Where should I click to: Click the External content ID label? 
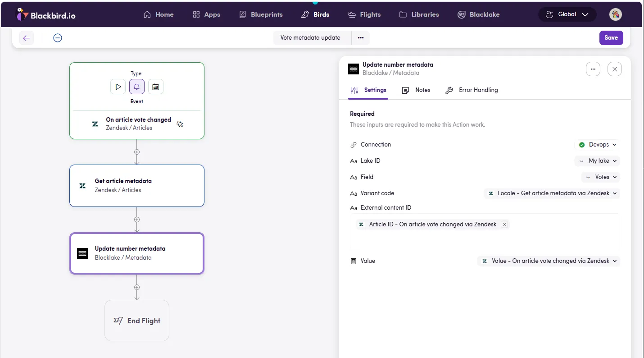[x=386, y=208]
